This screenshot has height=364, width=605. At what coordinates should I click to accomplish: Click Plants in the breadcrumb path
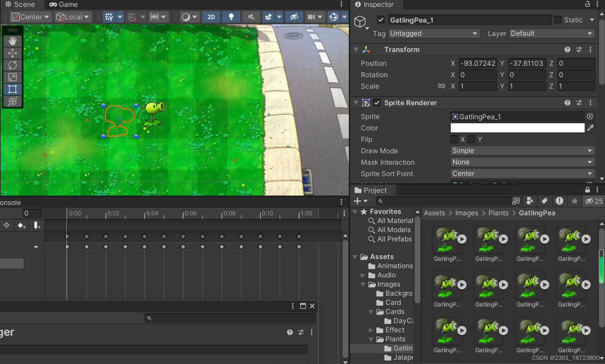point(498,213)
